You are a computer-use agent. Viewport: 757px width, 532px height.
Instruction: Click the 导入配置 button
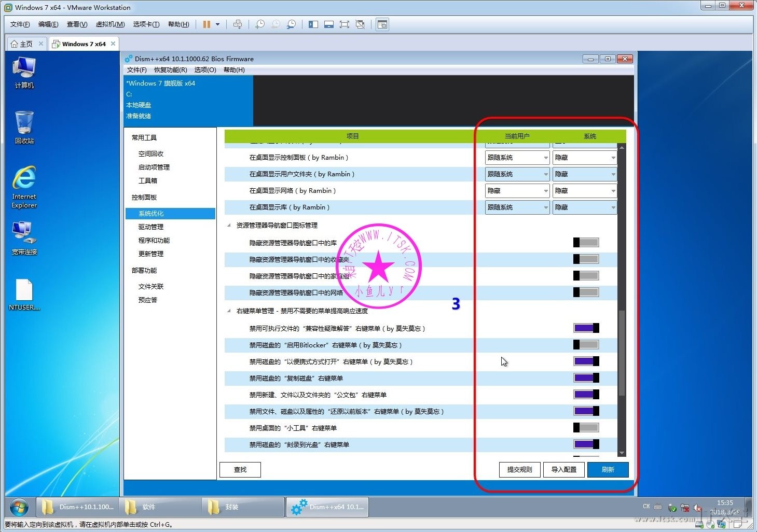[563, 470]
